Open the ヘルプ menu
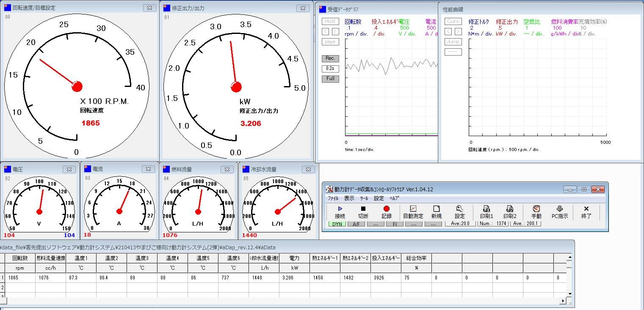The height and width of the screenshot is (310, 644). click(x=394, y=198)
